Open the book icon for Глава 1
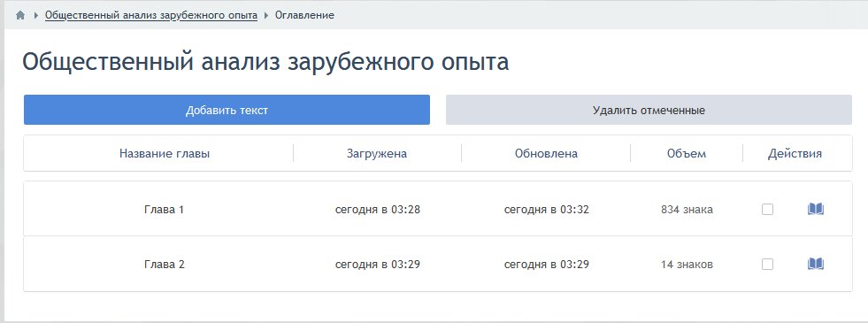This screenshot has width=868, height=323. (x=816, y=210)
